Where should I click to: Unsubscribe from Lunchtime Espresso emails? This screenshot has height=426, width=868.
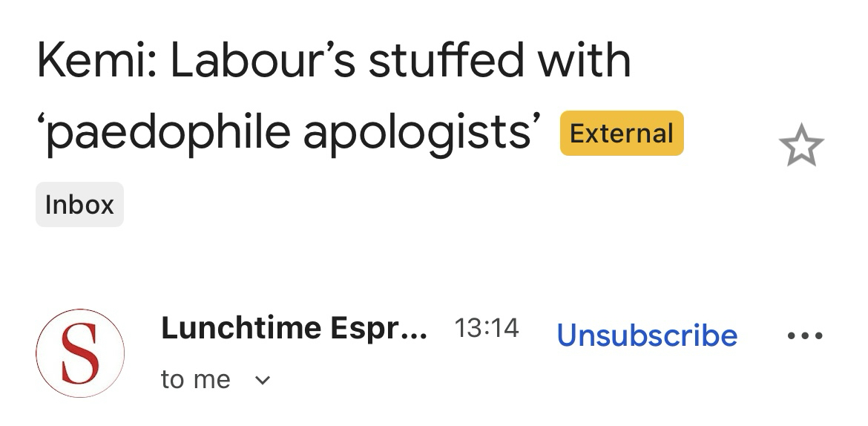pos(647,336)
